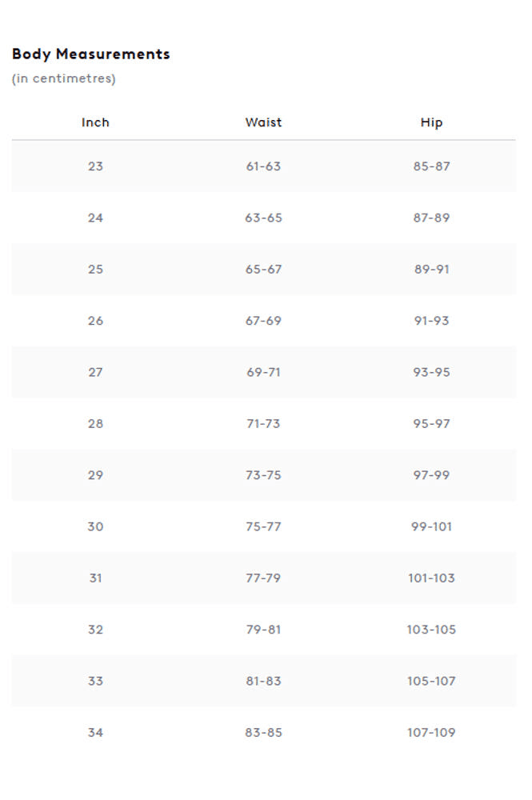Click hip value 85-87

coord(431,166)
